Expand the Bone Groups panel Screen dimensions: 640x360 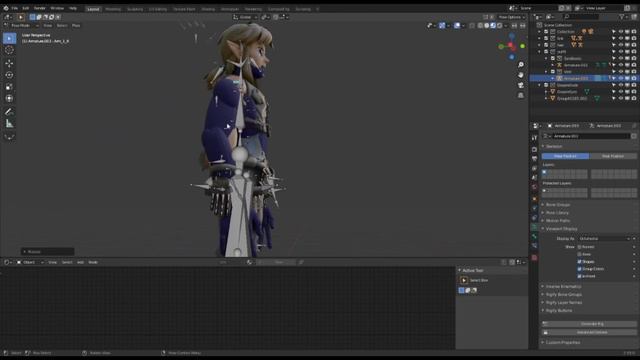point(558,204)
